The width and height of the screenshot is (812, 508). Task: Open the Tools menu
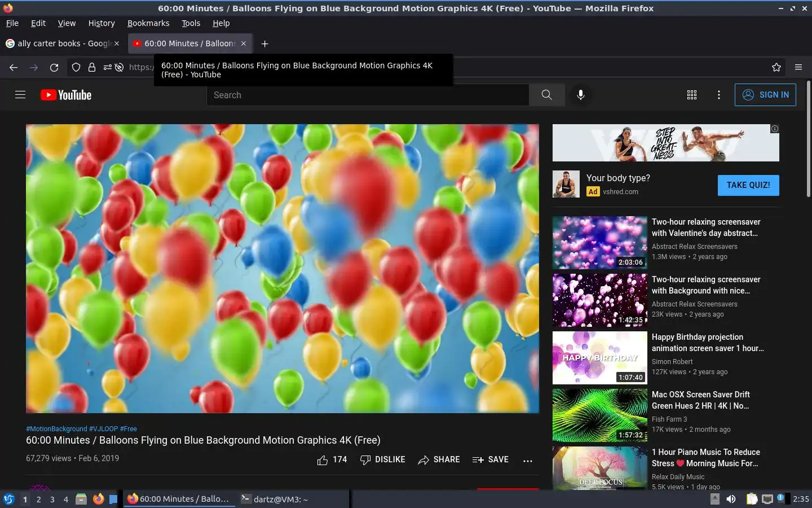(191, 23)
